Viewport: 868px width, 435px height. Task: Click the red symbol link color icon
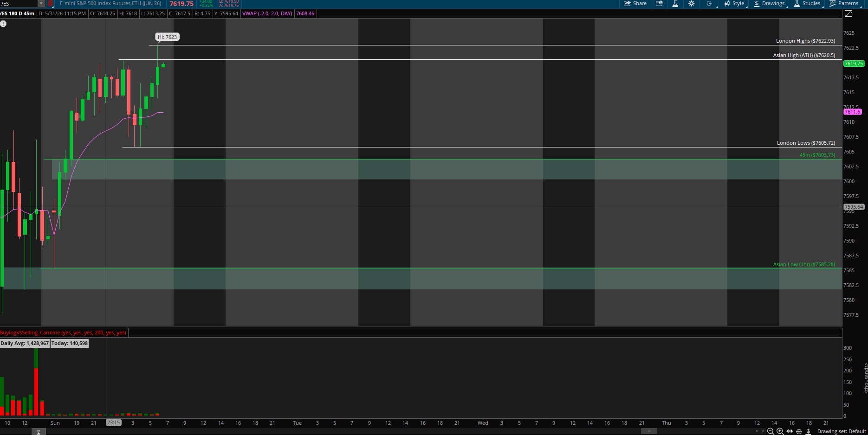(x=51, y=3)
